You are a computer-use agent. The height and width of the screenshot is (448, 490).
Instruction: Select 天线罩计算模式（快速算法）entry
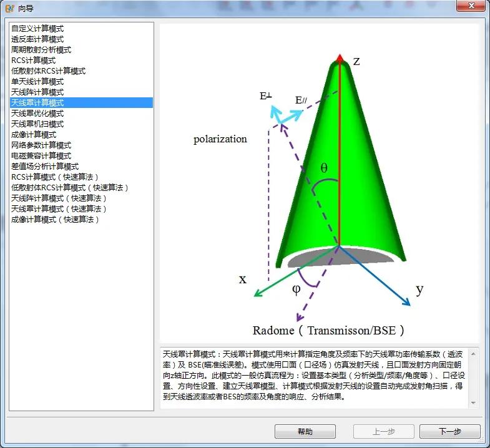tap(81, 208)
